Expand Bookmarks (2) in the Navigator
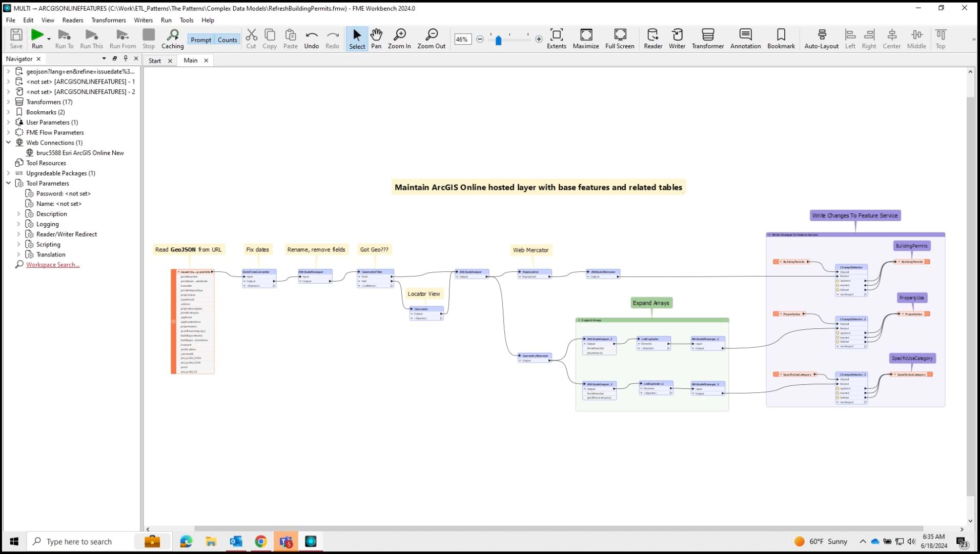Viewport: 980px width, 554px height. click(9, 112)
